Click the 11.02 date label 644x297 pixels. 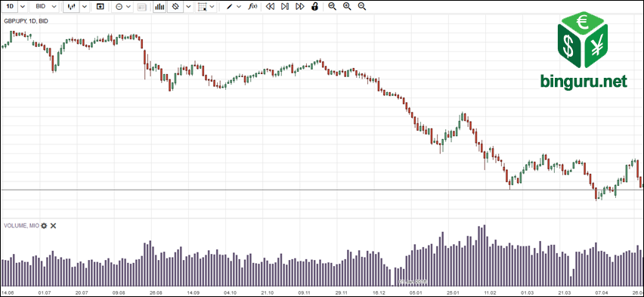click(490, 292)
